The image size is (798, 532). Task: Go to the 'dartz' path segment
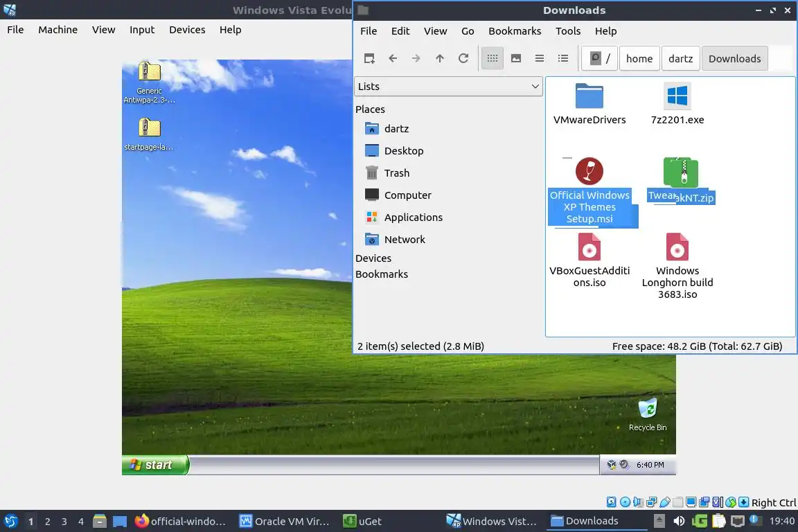click(x=680, y=59)
